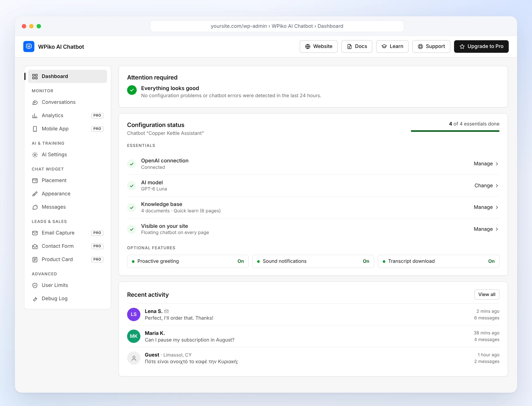Image resolution: width=532 pixels, height=406 pixels.
Task: Click the Website button
Action: click(x=318, y=47)
